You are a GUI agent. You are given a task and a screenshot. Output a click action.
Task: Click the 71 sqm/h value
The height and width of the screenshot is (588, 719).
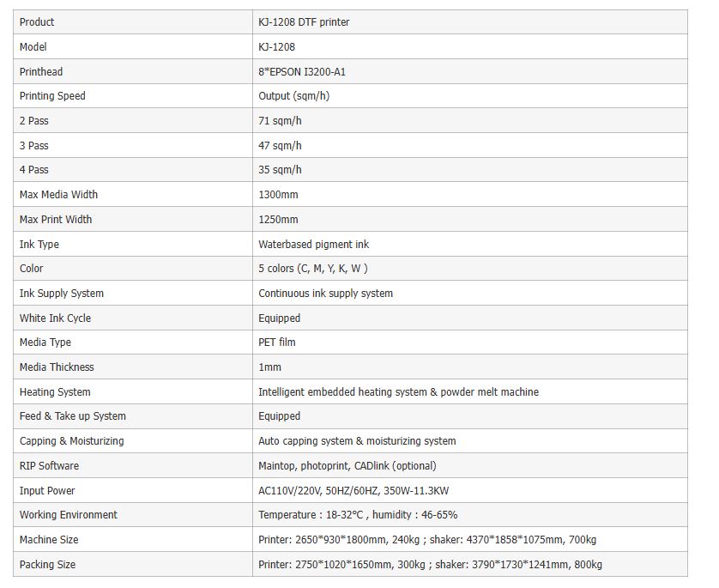pos(280,121)
